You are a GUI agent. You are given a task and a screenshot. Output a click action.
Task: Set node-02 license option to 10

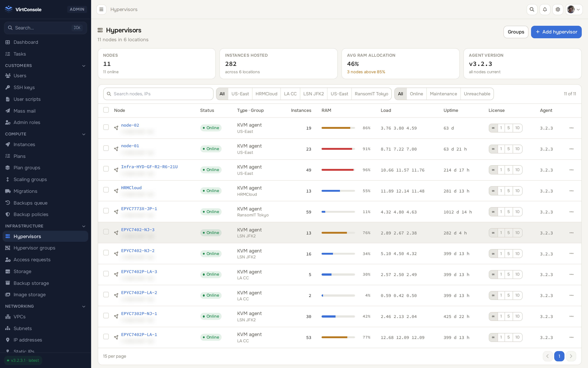coord(517,128)
